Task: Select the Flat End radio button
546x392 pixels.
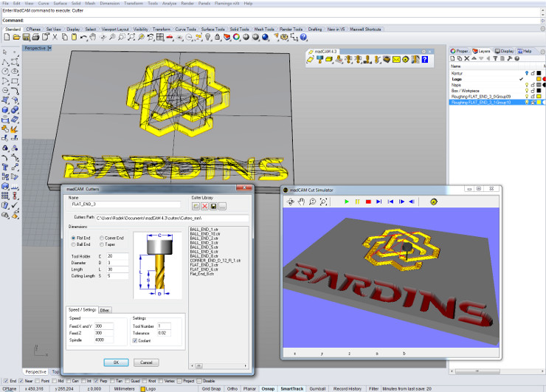Action: click(74, 238)
